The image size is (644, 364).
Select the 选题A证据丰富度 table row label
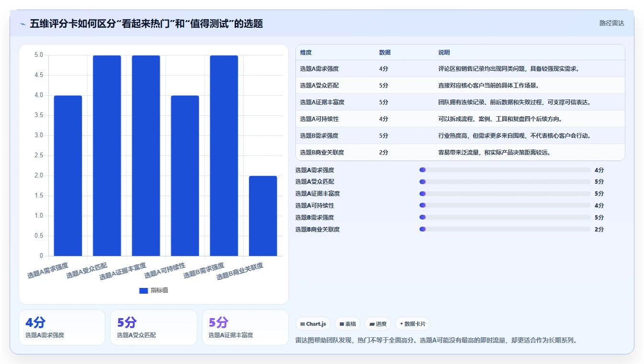(x=322, y=102)
